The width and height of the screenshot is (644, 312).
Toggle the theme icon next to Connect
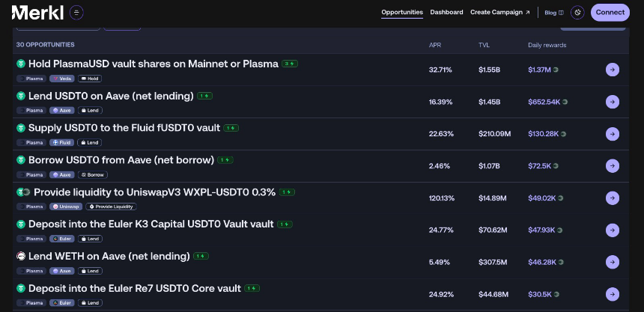tap(577, 12)
